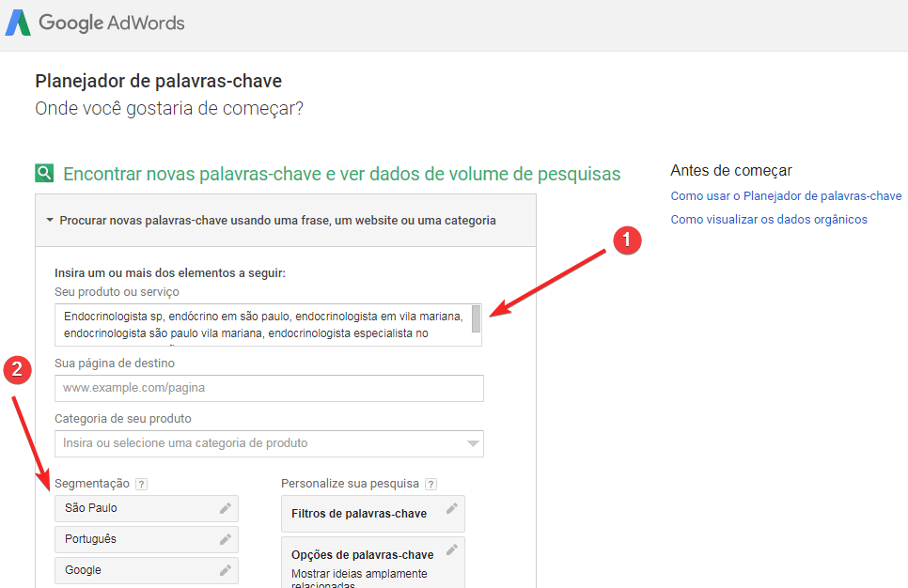This screenshot has width=908, height=588.
Task: Click the Onde você gostaria de começar text
Action: pyautogui.click(x=169, y=108)
